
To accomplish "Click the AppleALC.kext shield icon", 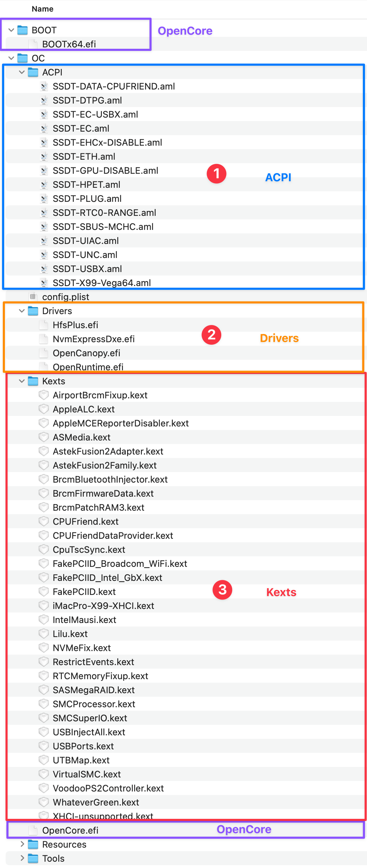I will coord(44,409).
